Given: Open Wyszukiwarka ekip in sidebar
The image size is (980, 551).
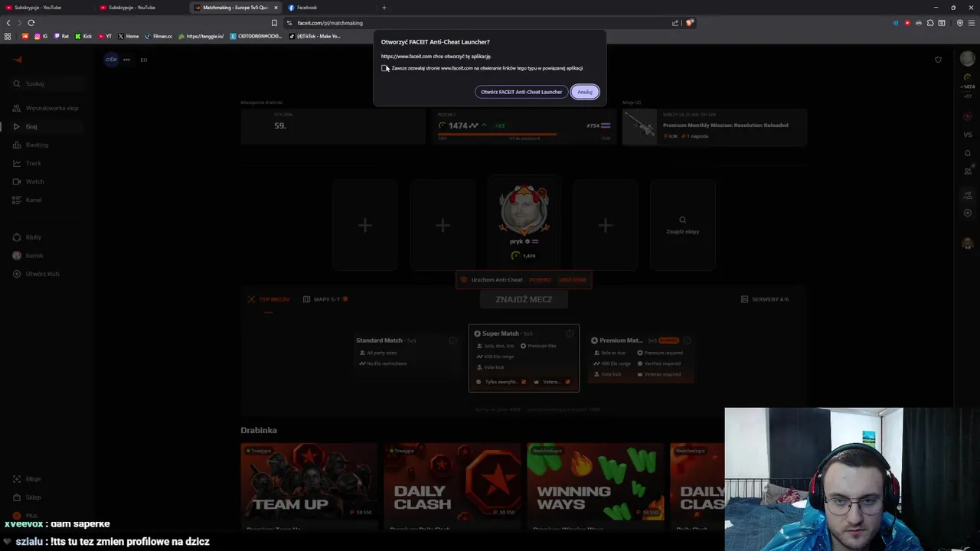Looking at the screenshot, I should (46, 108).
